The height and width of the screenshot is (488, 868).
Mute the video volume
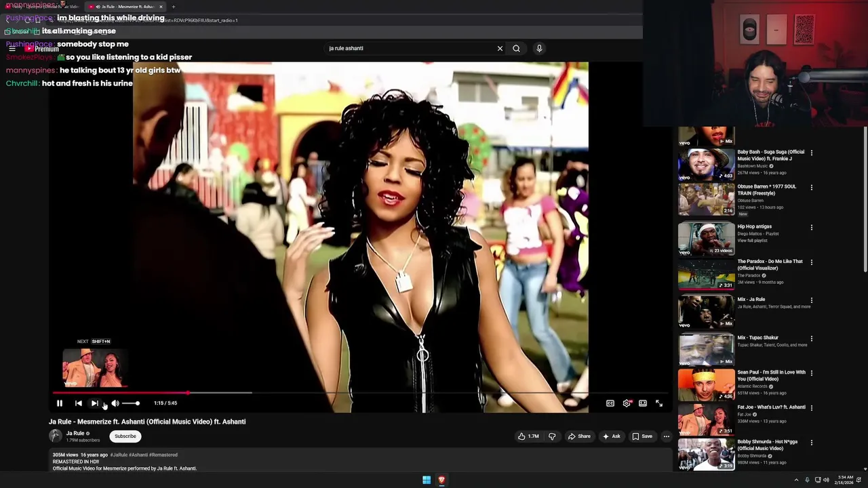115,403
